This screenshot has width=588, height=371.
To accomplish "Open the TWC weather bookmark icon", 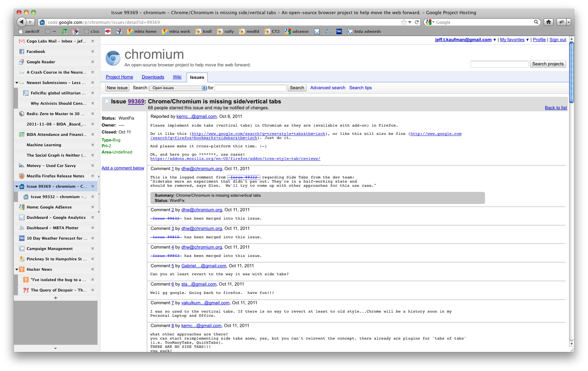I will point(339,31).
